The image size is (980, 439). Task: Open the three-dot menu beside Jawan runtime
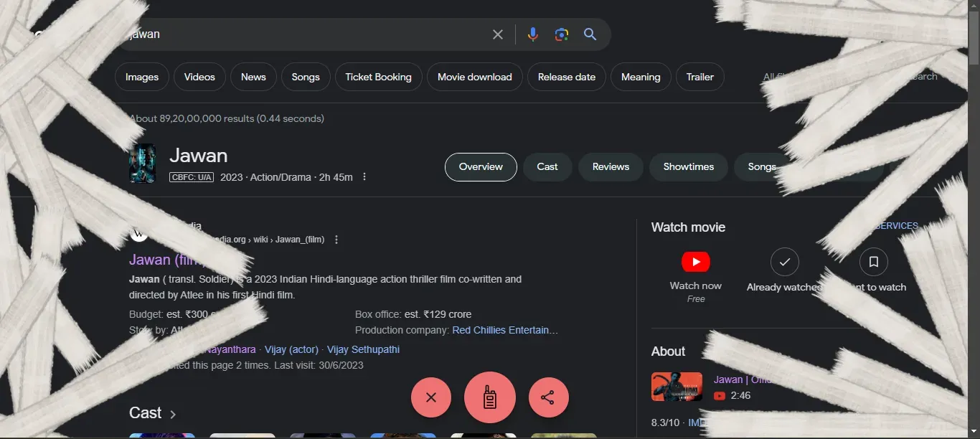tap(364, 176)
